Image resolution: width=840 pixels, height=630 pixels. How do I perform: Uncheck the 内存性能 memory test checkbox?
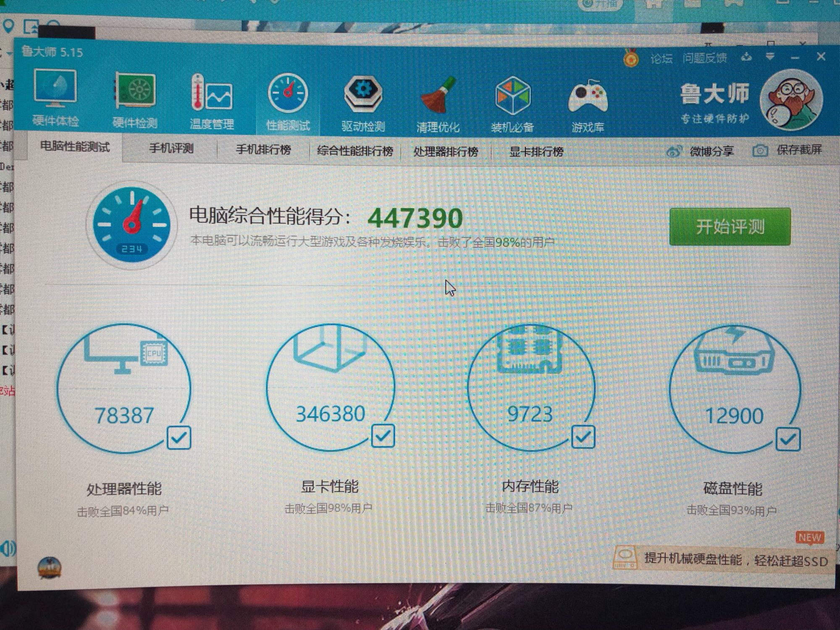point(583,437)
